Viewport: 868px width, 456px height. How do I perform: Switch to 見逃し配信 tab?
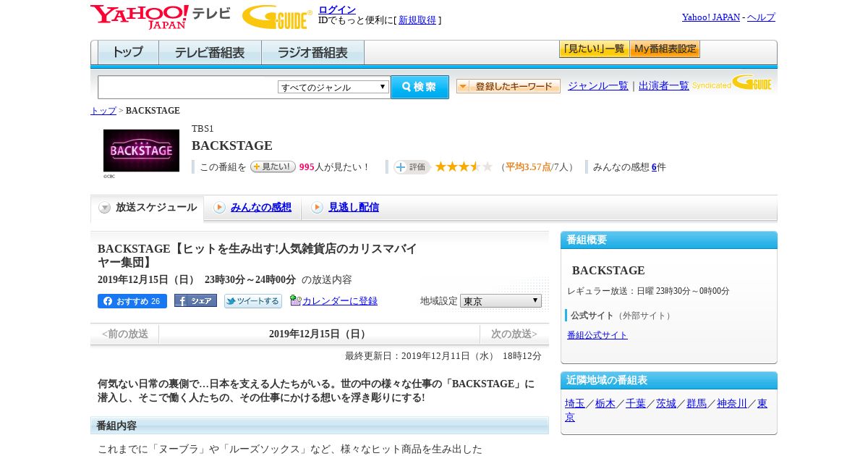(353, 207)
